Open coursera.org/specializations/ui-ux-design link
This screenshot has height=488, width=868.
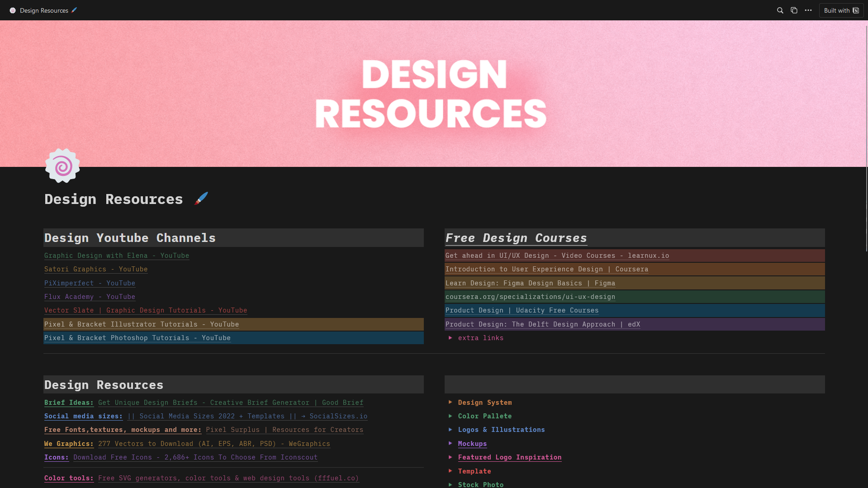[x=530, y=297]
